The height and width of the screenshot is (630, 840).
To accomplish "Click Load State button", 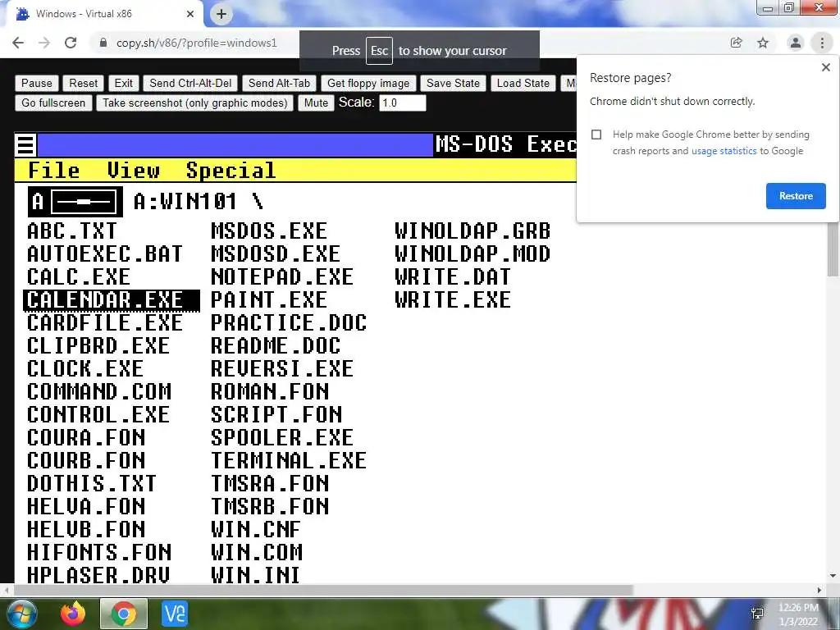I will pos(523,83).
